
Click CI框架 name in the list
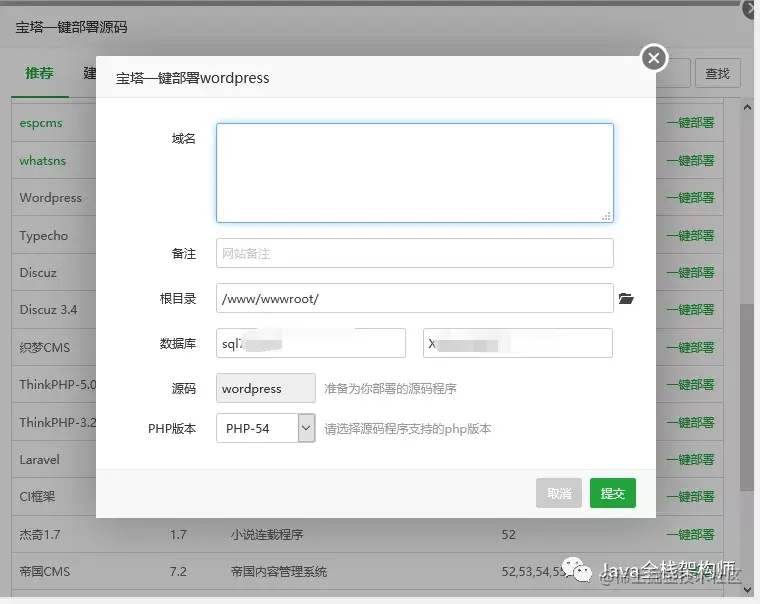tap(37, 496)
